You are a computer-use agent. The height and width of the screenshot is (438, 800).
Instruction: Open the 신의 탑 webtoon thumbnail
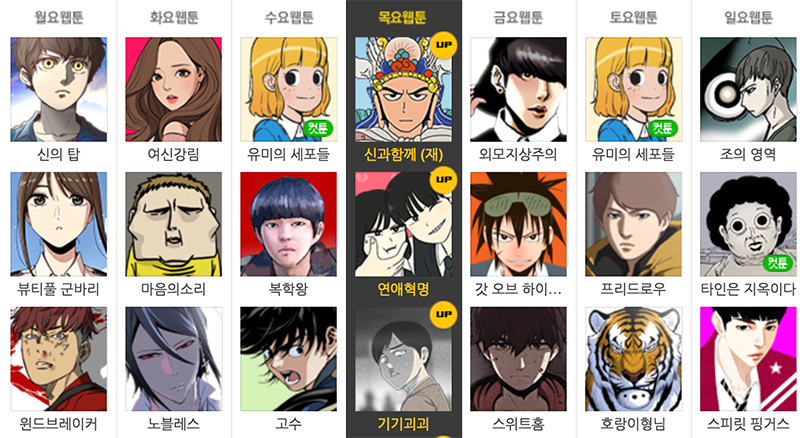[59, 89]
